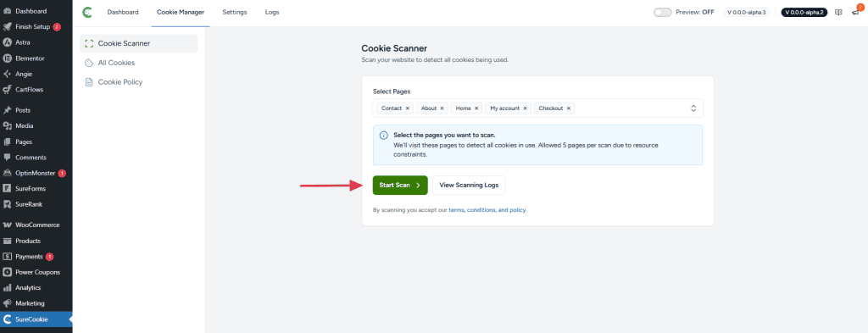Open WooCommerce menu label in sidebar
The image size is (868, 333).
click(37, 225)
